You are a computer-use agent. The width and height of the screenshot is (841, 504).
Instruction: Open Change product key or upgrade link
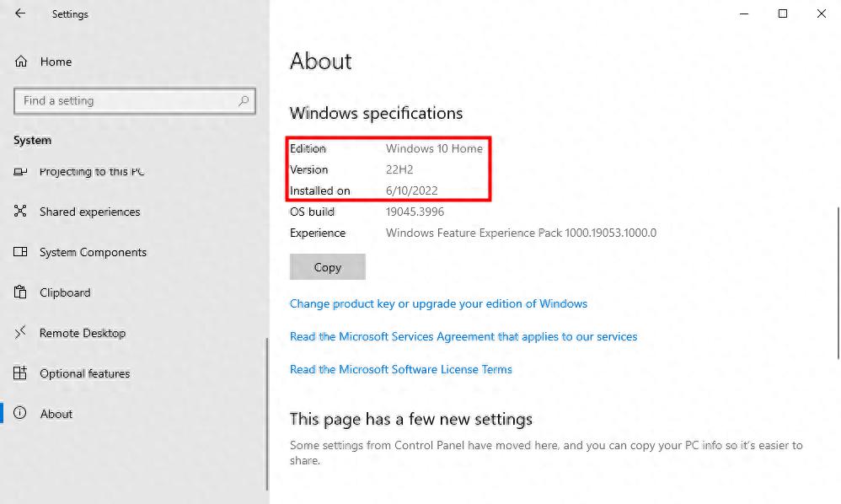[438, 303]
